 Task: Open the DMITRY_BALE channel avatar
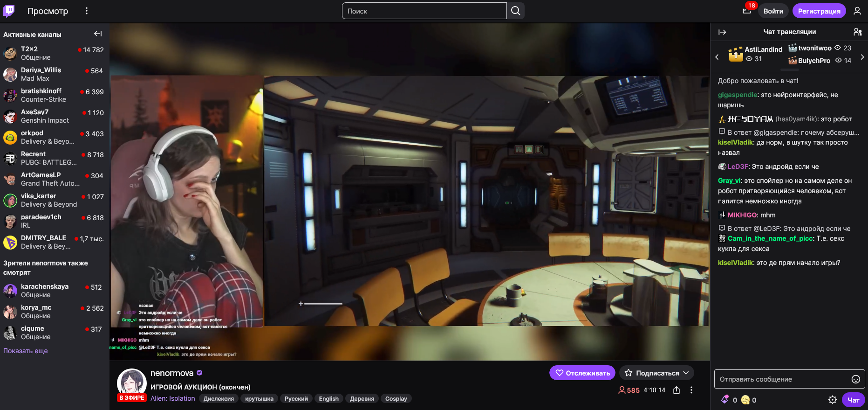tap(10, 242)
